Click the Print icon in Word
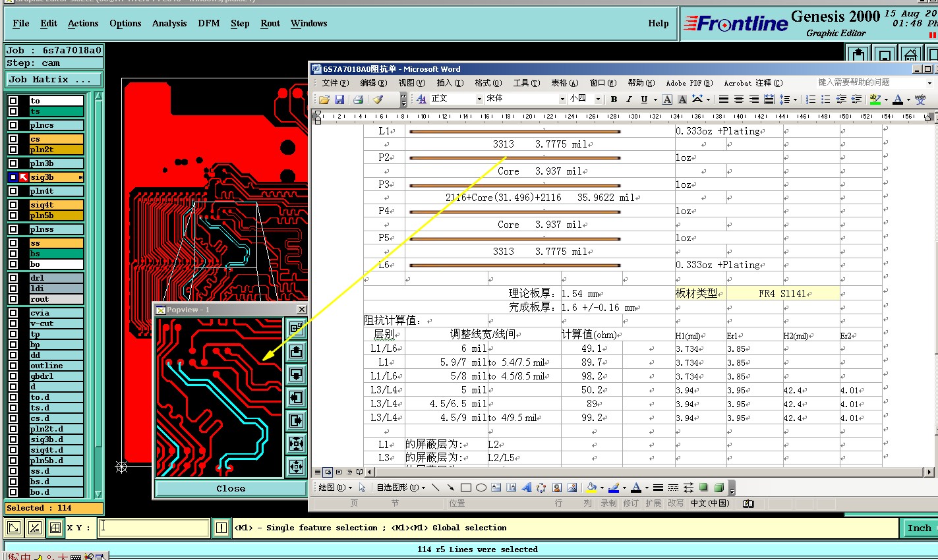 point(358,99)
